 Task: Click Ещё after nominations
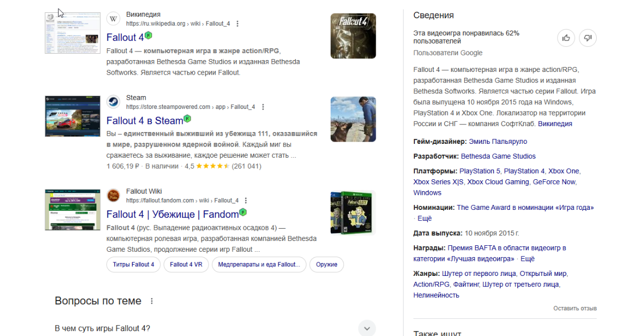click(425, 218)
